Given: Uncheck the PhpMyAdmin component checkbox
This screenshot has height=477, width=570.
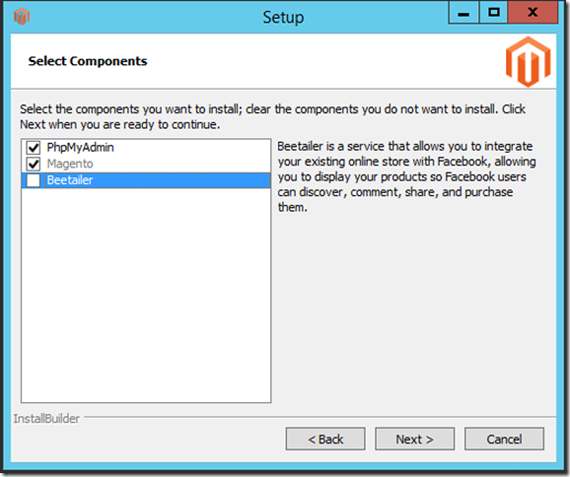Looking at the screenshot, I should click(33, 148).
